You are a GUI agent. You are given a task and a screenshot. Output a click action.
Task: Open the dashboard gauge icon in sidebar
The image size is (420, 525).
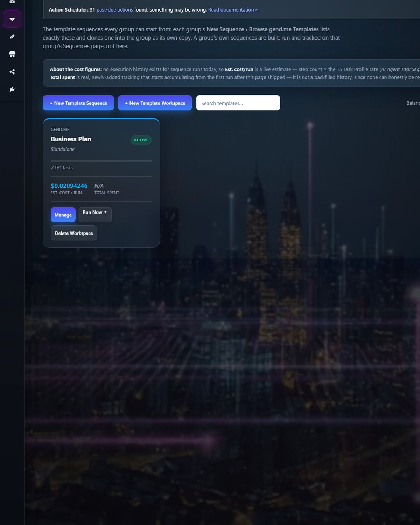pyautogui.click(x=12, y=1)
